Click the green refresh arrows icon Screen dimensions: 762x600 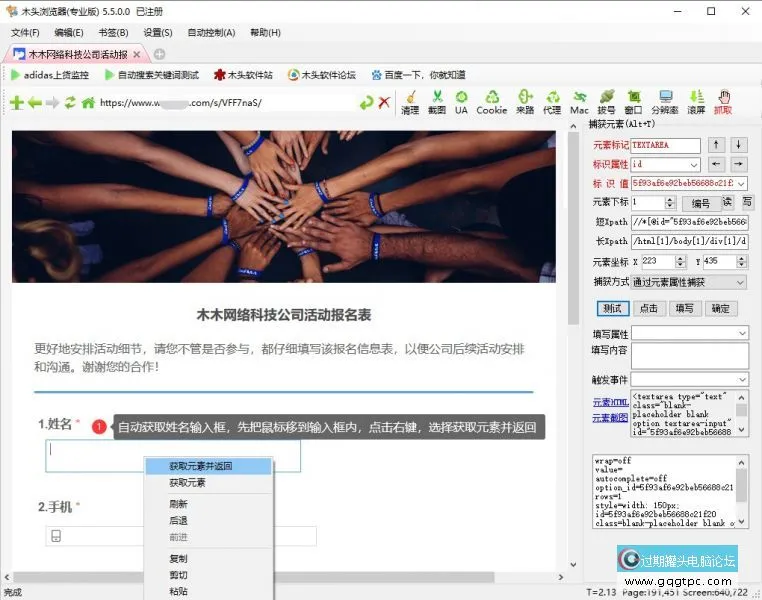point(70,103)
